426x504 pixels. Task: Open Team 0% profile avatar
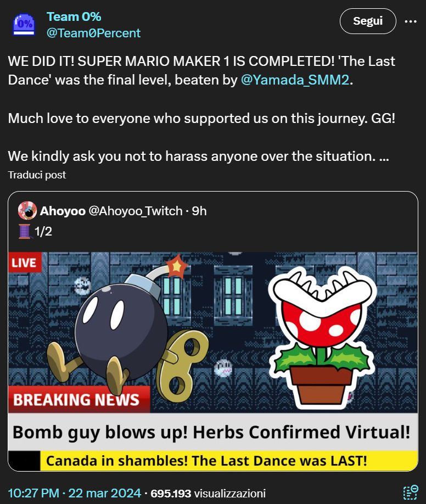pos(24,25)
